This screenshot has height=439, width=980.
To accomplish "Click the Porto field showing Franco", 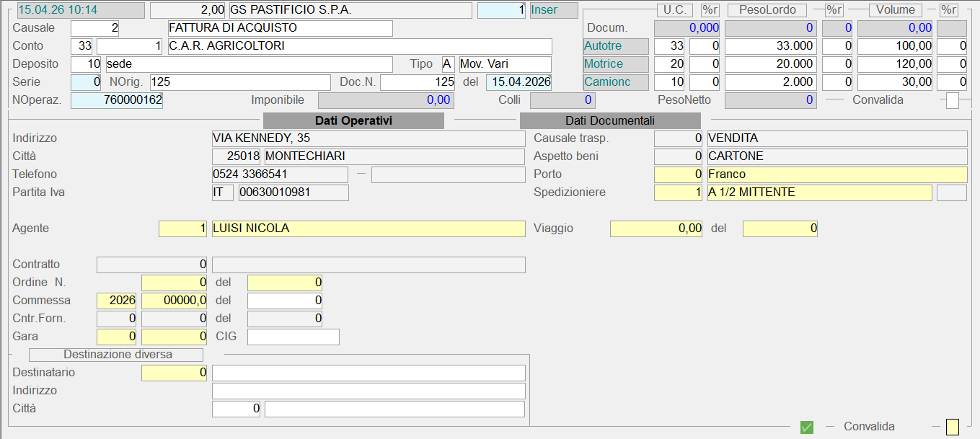I will click(x=836, y=174).
